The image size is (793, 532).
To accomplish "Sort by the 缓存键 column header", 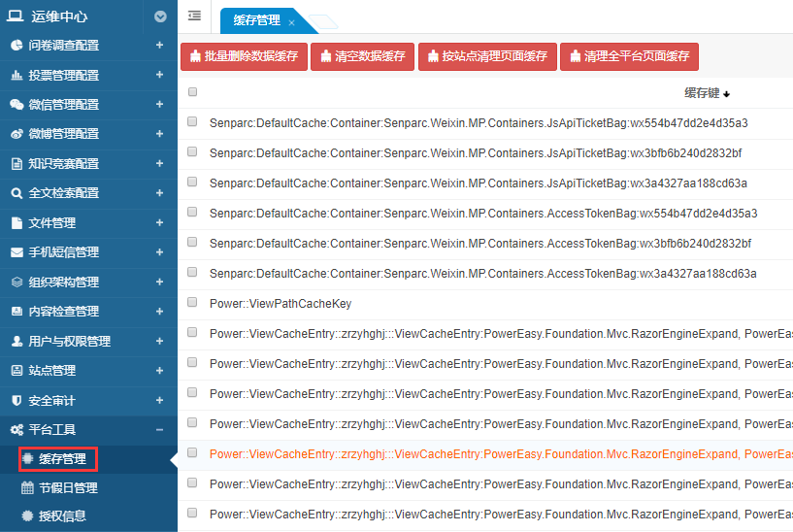I will coord(706,93).
